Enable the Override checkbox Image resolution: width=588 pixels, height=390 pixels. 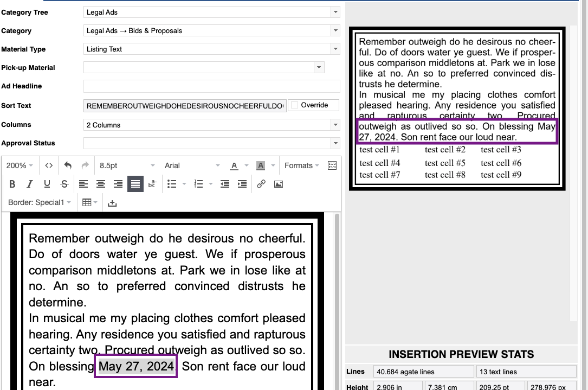coord(295,105)
